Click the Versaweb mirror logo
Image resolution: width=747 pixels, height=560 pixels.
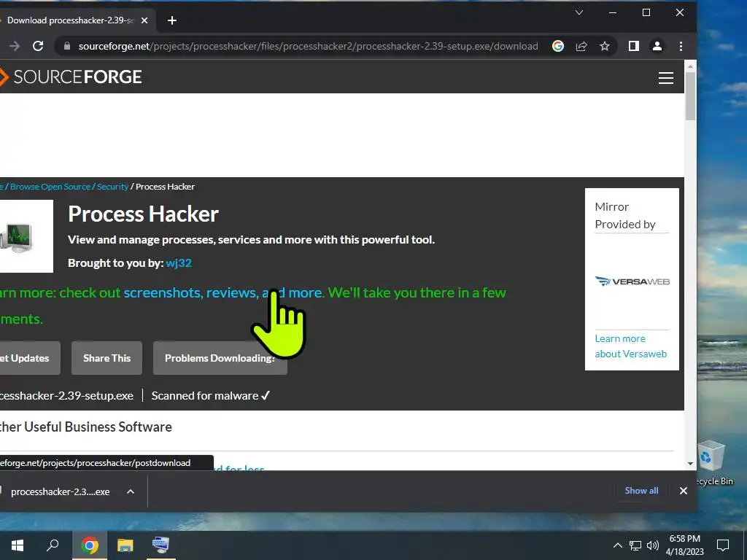tap(632, 281)
